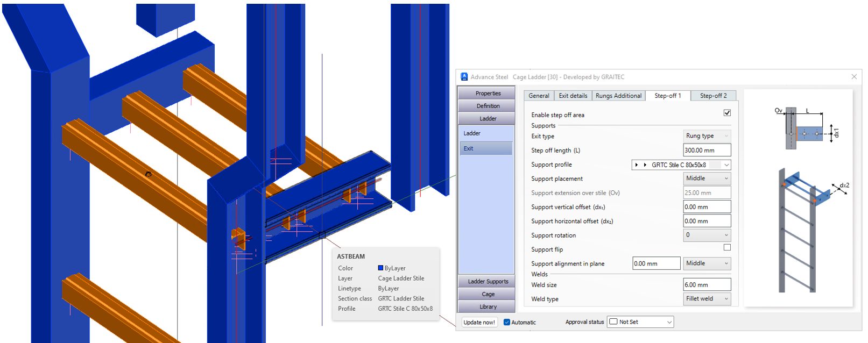
Task: Select the Exit item in the side list
Action: 486,148
